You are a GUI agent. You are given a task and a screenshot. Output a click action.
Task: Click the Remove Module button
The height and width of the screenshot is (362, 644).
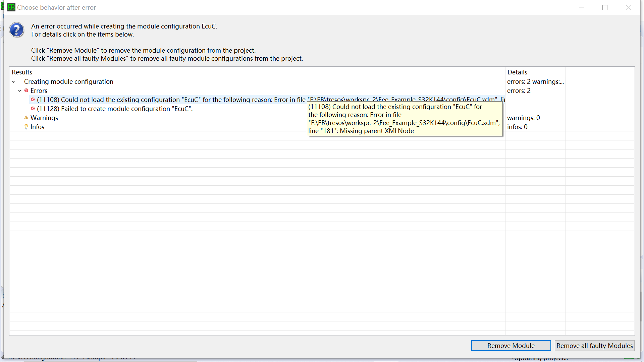(x=511, y=346)
